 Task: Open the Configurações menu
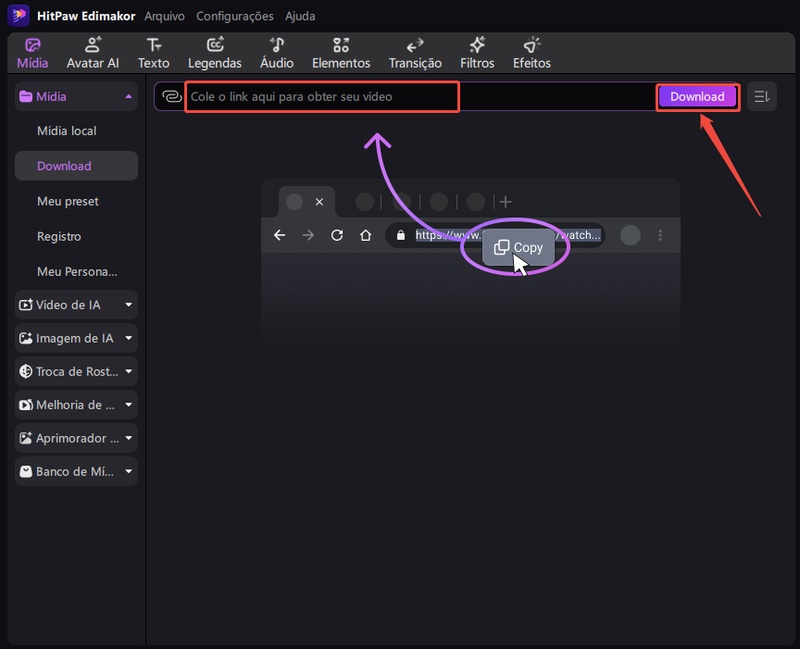tap(235, 16)
